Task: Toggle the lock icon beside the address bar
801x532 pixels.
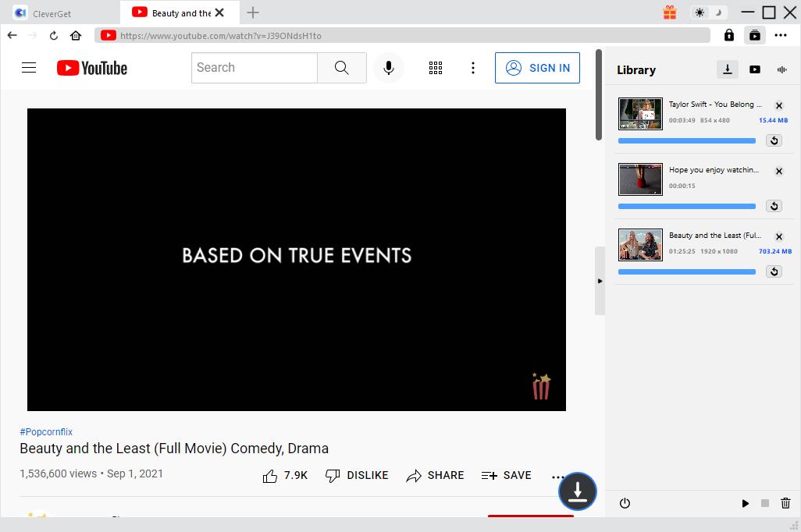Action: (729, 35)
